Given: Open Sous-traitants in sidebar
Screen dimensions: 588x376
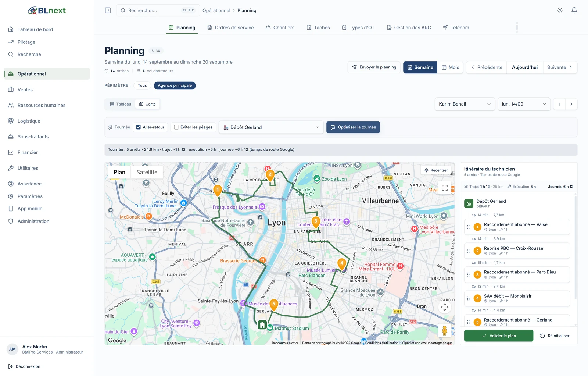Looking at the screenshot, I should coord(47,137).
